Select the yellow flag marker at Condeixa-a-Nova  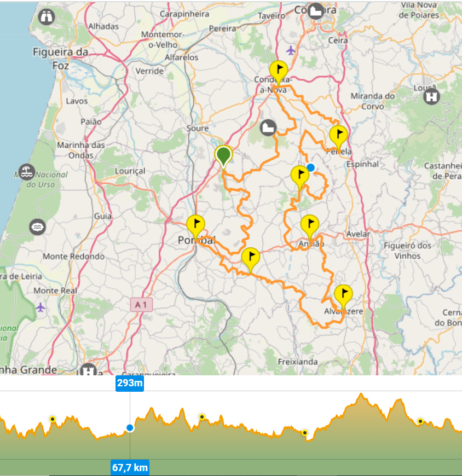pos(279,71)
